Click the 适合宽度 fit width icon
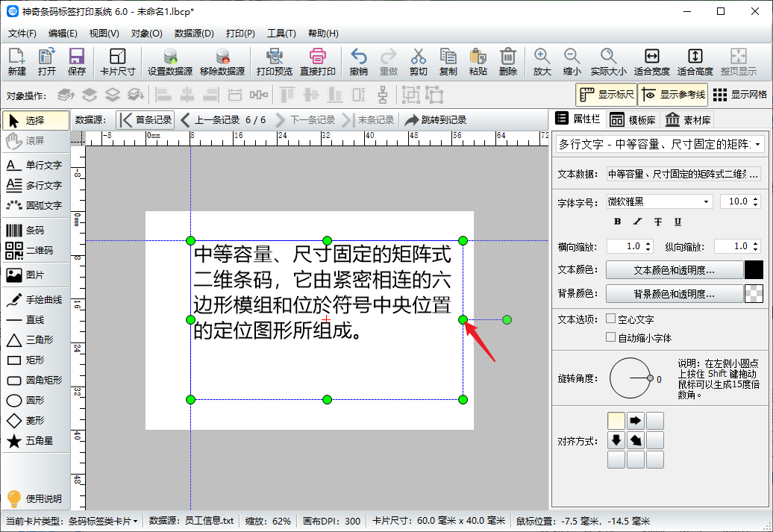The height and width of the screenshot is (532, 773). pos(651,62)
